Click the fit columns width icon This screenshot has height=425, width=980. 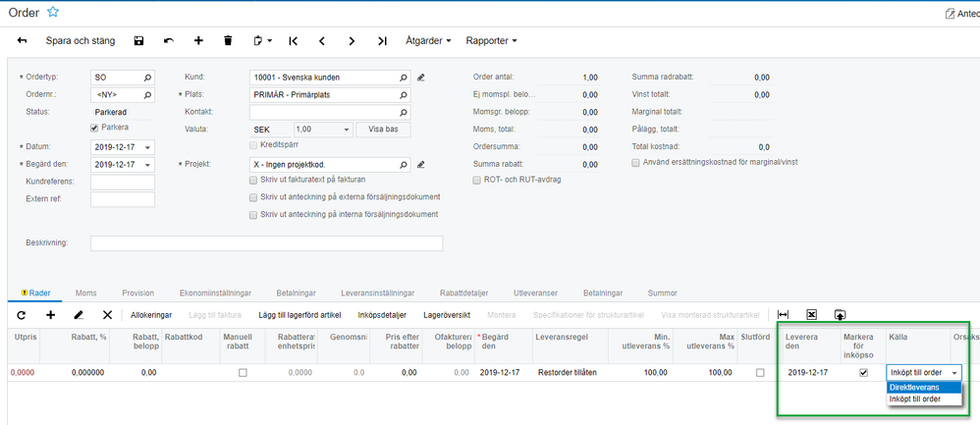pos(784,315)
